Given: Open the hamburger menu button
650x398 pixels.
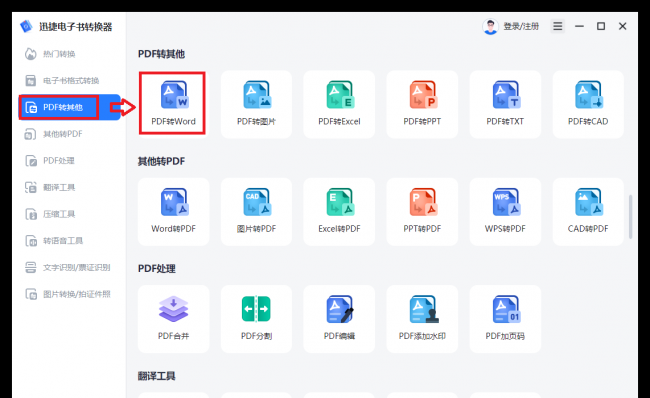Looking at the screenshot, I should coord(558,26).
